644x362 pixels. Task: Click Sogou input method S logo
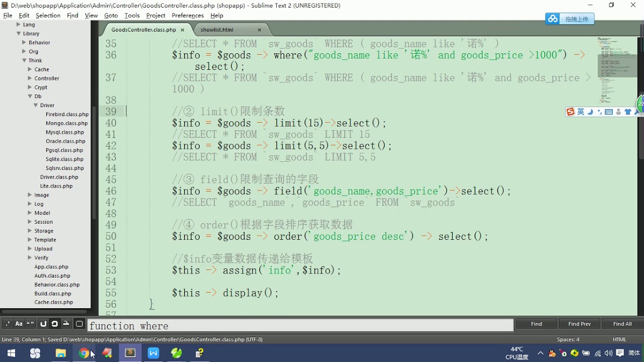click(x=571, y=112)
